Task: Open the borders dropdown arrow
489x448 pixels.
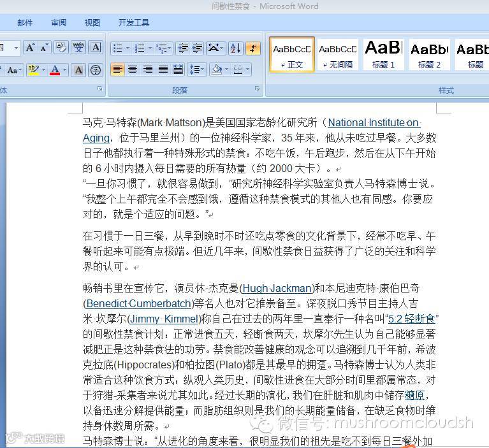Action: click(x=248, y=69)
